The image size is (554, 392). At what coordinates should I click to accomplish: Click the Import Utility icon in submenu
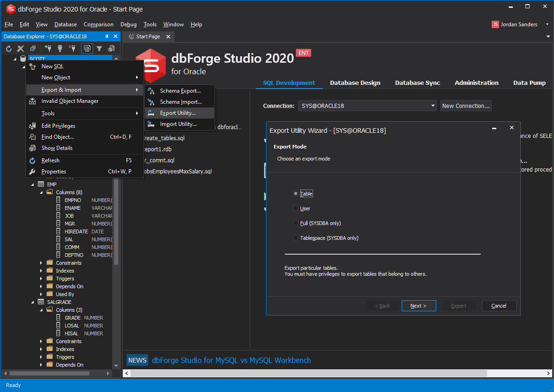click(151, 124)
